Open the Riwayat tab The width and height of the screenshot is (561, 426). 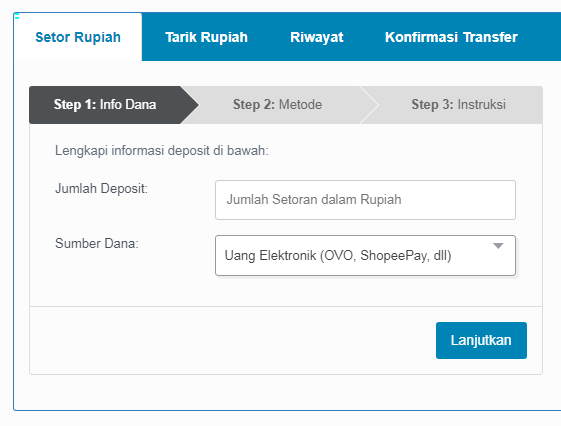317,37
